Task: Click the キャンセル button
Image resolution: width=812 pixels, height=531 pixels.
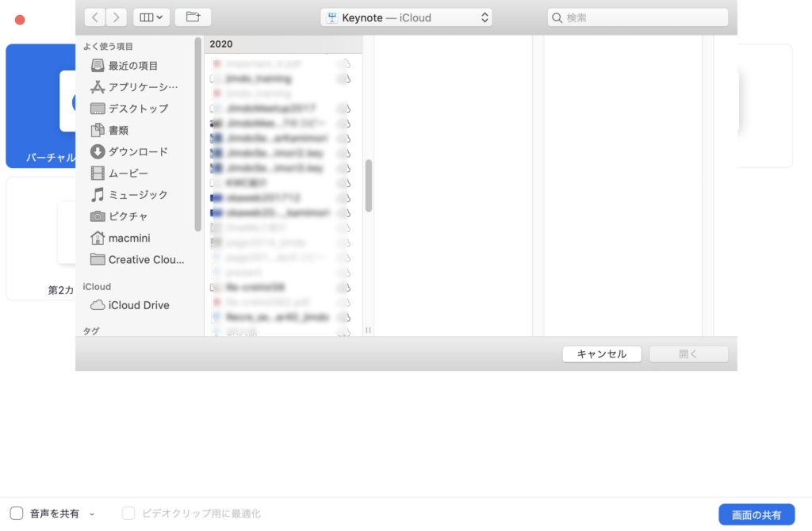Action: pos(602,354)
